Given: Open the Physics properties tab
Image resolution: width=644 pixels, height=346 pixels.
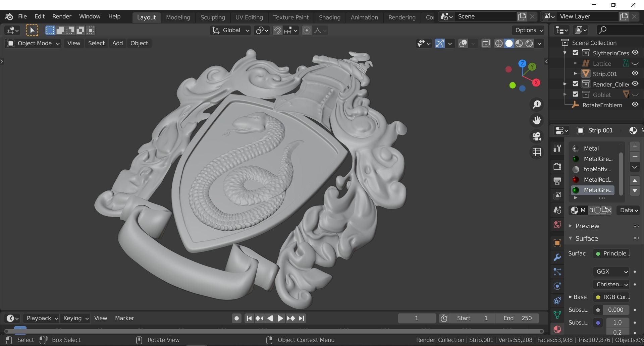Looking at the screenshot, I should [x=557, y=286].
